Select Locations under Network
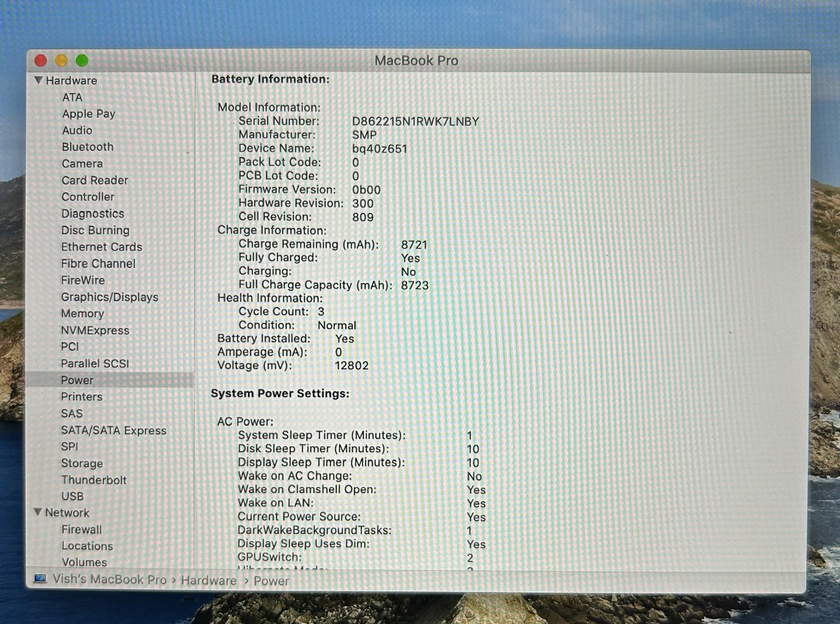 click(x=87, y=546)
